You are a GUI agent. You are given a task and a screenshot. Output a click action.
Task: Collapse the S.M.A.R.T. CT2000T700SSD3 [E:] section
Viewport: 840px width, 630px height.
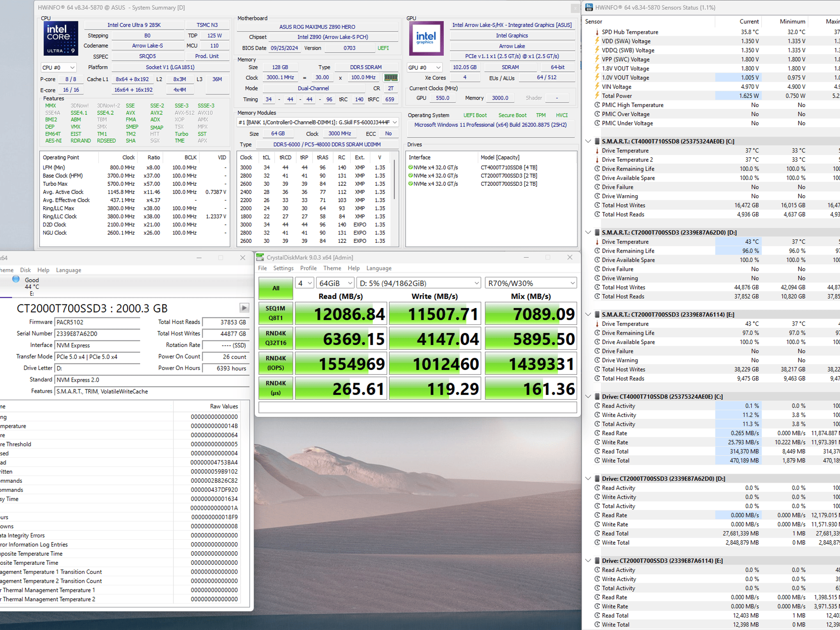(588, 314)
